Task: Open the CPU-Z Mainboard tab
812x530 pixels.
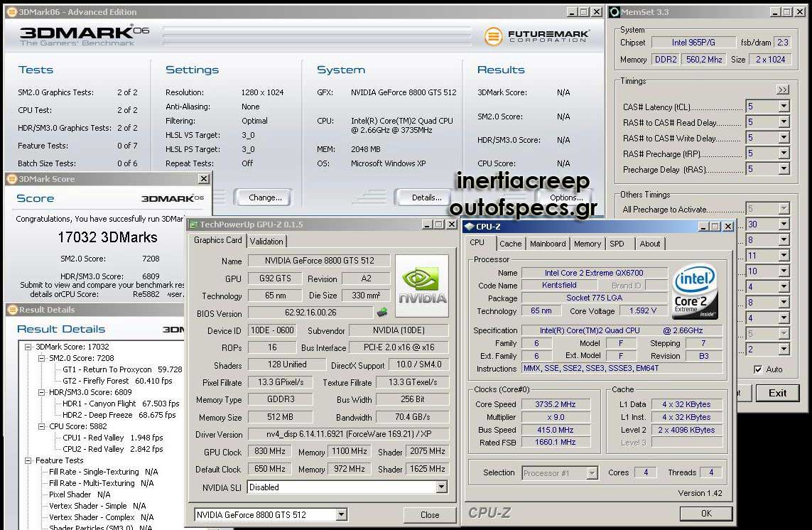Action: pos(548,244)
